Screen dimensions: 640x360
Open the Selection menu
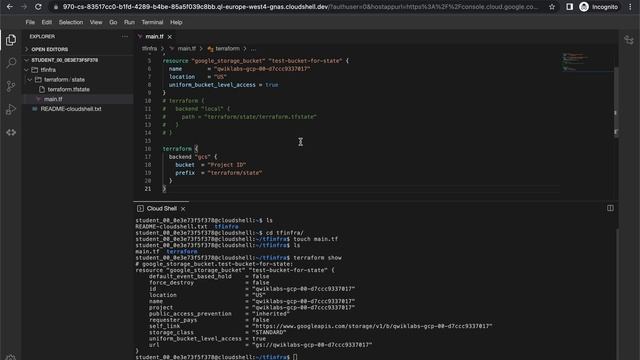71,22
